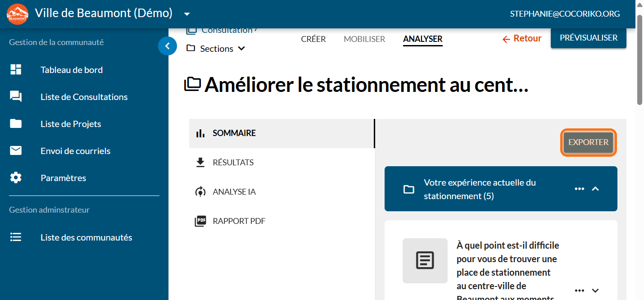Click the Liste de Projets folder icon
The image size is (644, 300).
[16, 123]
